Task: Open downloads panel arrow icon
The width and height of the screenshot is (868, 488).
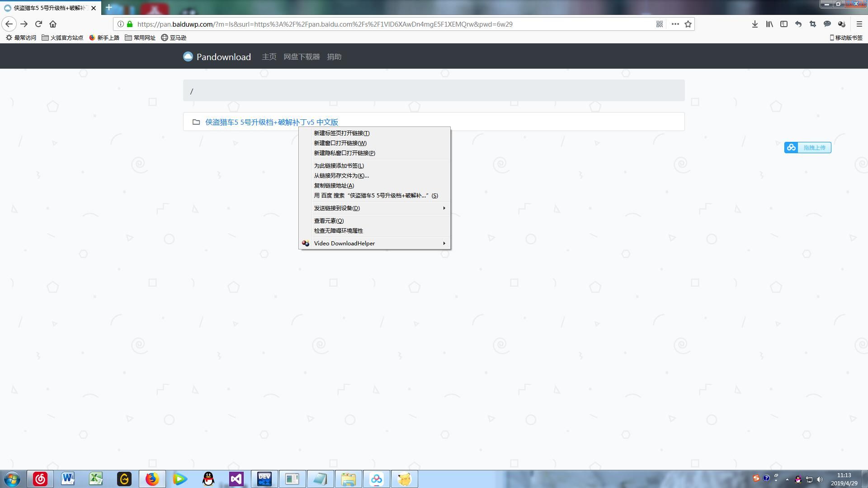Action: point(755,24)
